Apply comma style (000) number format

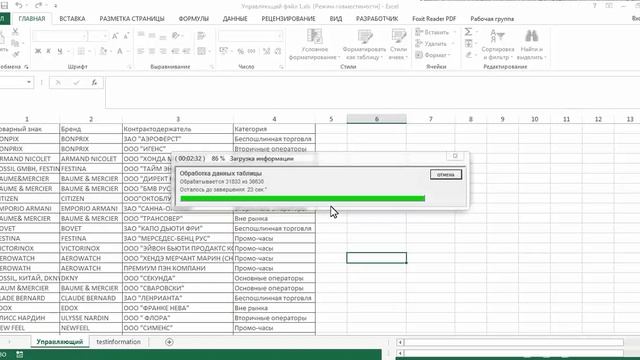tap(251, 51)
